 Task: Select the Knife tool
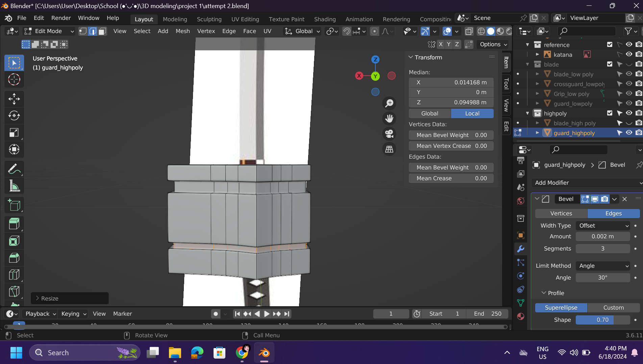[x=14, y=291]
